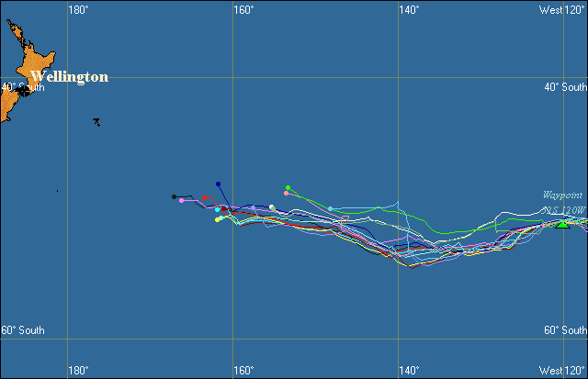Select the white yacht position dot
The height and width of the screenshot is (379, 588).
coord(272,206)
